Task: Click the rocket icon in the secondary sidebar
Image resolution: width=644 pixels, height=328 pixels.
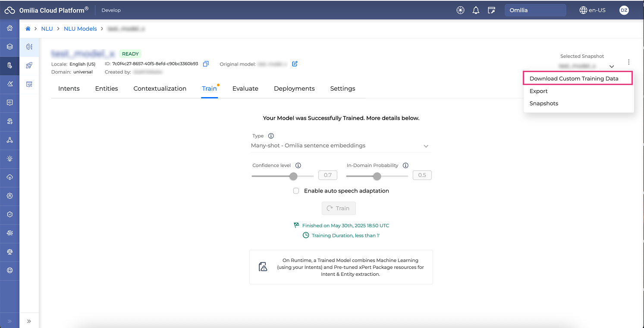Action: pos(29,66)
